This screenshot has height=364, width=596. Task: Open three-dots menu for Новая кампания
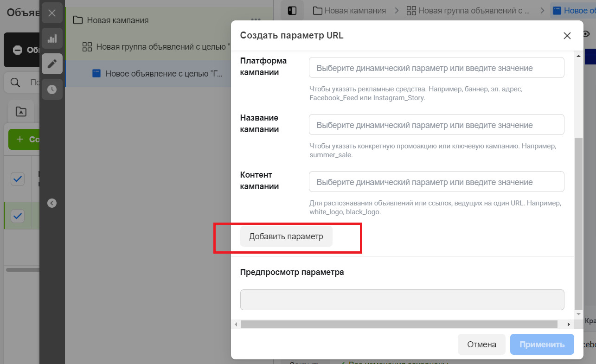[x=256, y=20]
